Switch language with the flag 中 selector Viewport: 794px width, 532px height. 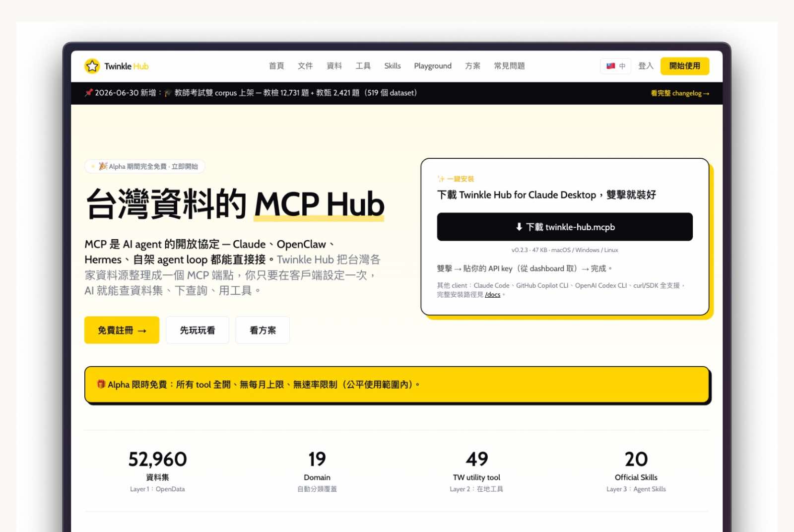[x=616, y=66]
